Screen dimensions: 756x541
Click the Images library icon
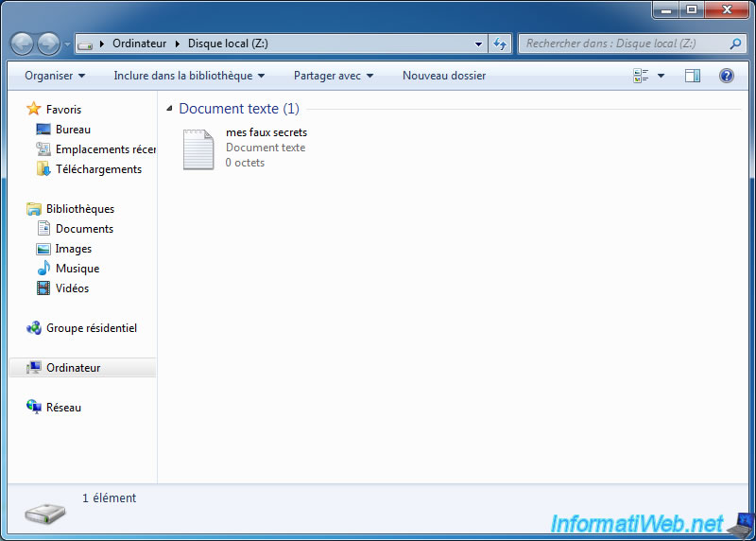tap(43, 249)
